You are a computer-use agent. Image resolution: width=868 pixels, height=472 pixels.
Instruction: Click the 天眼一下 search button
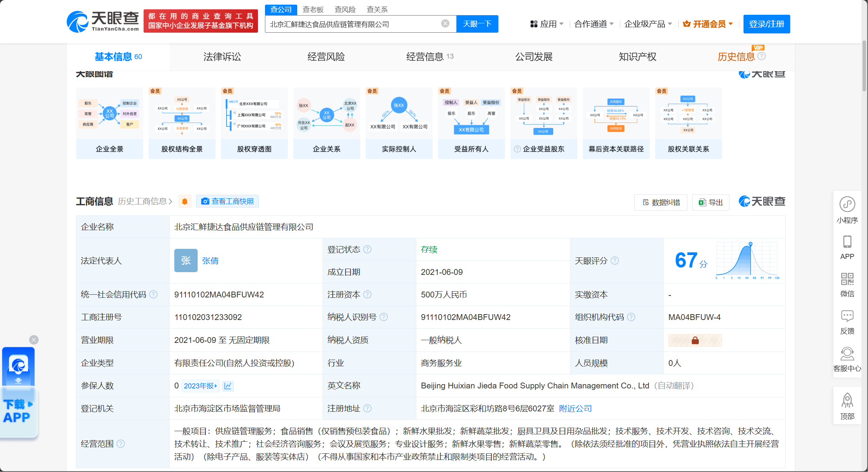477,24
